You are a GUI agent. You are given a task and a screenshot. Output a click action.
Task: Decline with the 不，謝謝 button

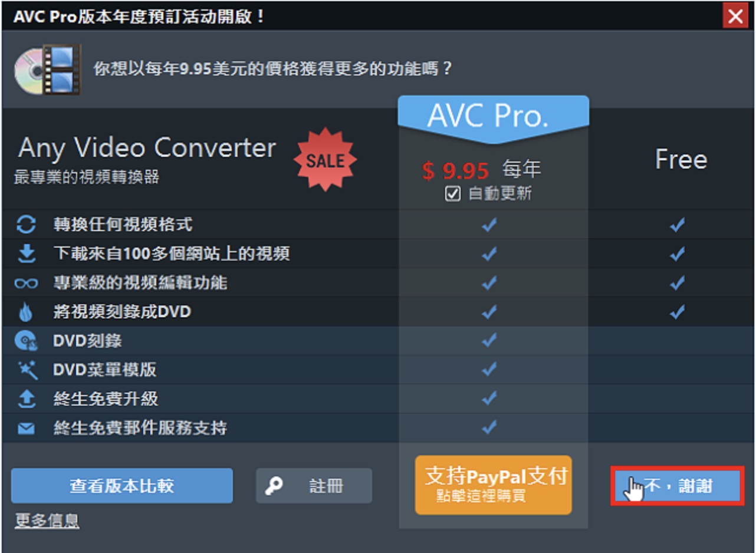(x=676, y=486)
